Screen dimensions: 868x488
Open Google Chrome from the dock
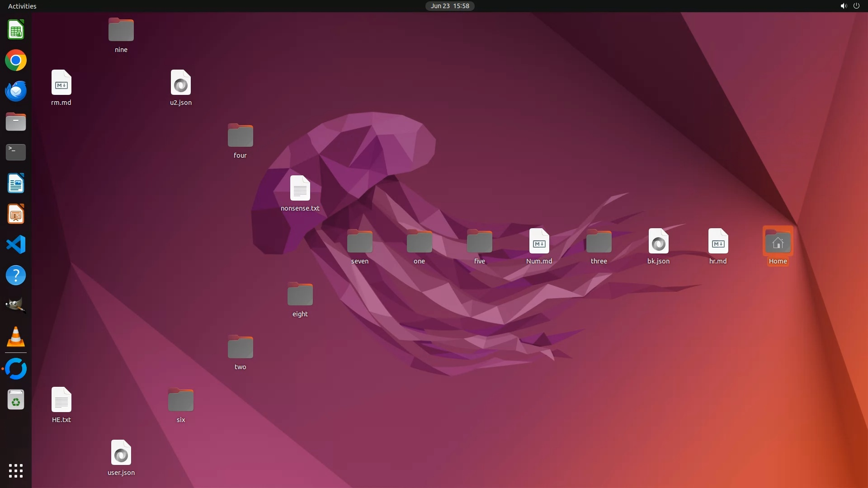16,61
